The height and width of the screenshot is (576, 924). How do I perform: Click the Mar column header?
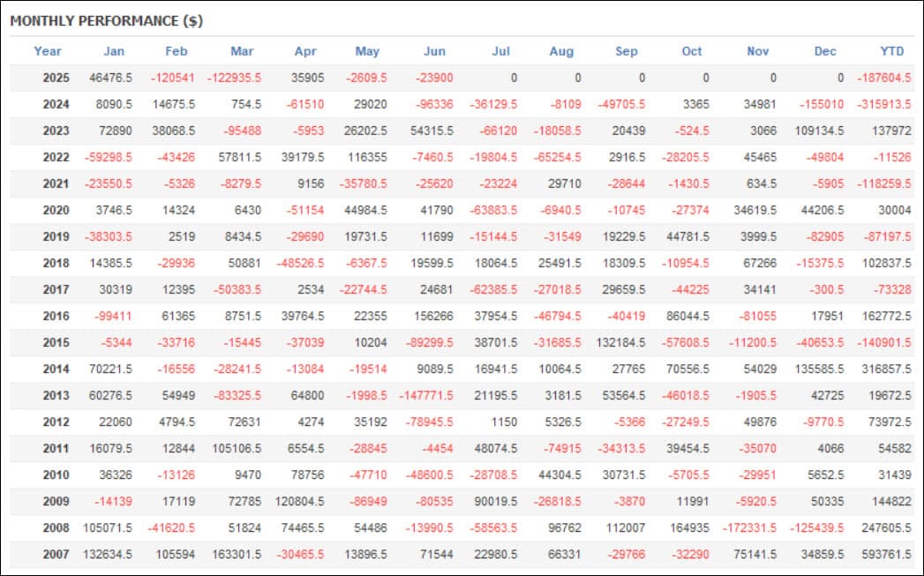tap(242, 51)
